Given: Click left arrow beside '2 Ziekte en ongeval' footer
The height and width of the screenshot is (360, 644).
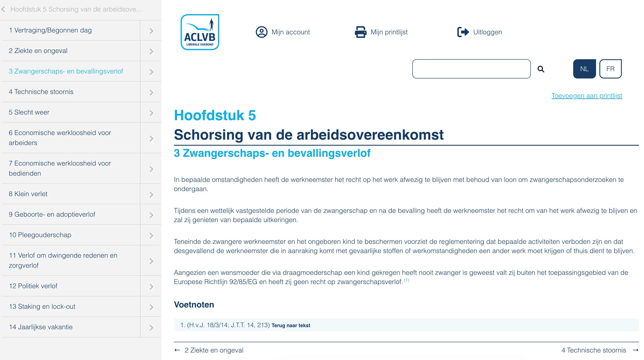Looking at the screenshot, I should point(177,350).
